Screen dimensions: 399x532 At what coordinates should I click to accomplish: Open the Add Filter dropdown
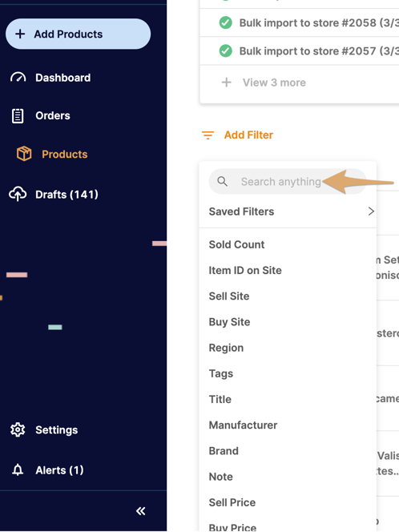tap(248, 135)
